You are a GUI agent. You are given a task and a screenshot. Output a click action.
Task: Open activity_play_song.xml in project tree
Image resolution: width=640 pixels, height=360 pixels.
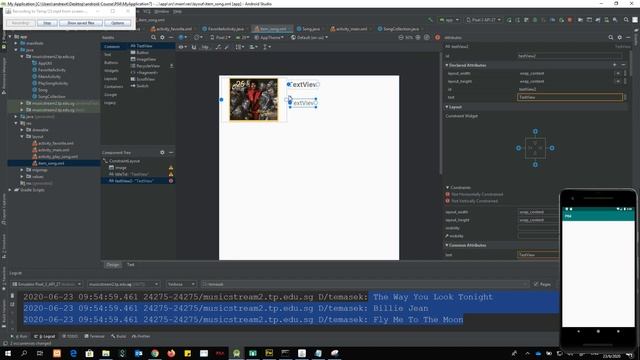click(x=55, y=157)
